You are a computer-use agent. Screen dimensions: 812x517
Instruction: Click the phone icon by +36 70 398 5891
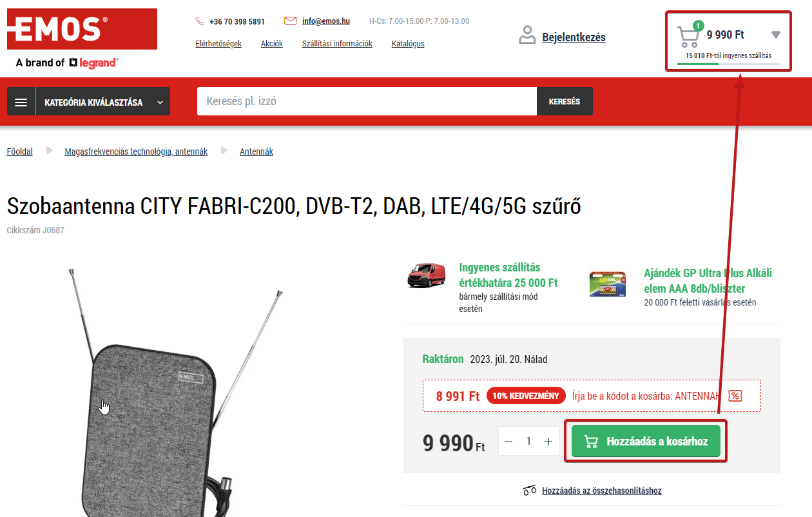pyautogui.click(x=200, y=21)
